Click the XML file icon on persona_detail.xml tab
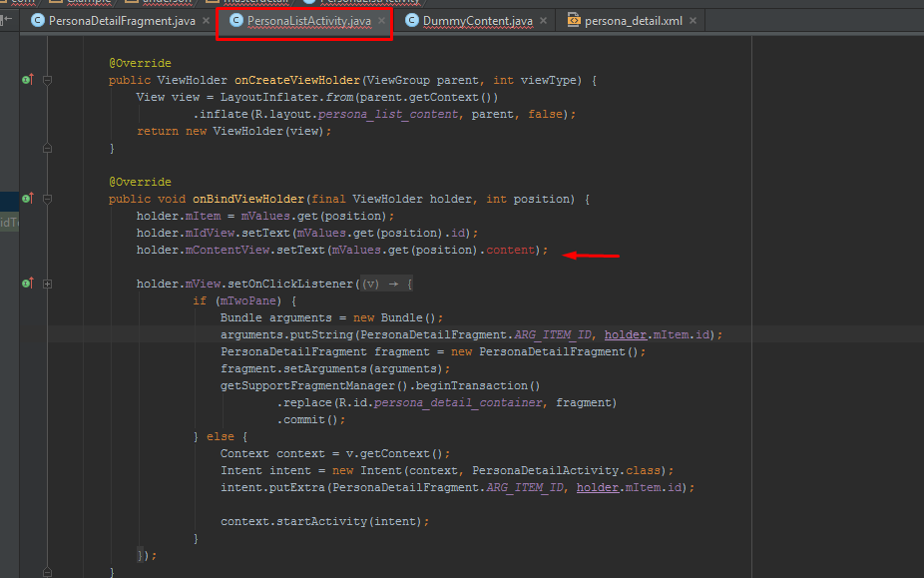The width and height of the screenshot is (924, 578). pyautogui.click(x=574, y=20)
